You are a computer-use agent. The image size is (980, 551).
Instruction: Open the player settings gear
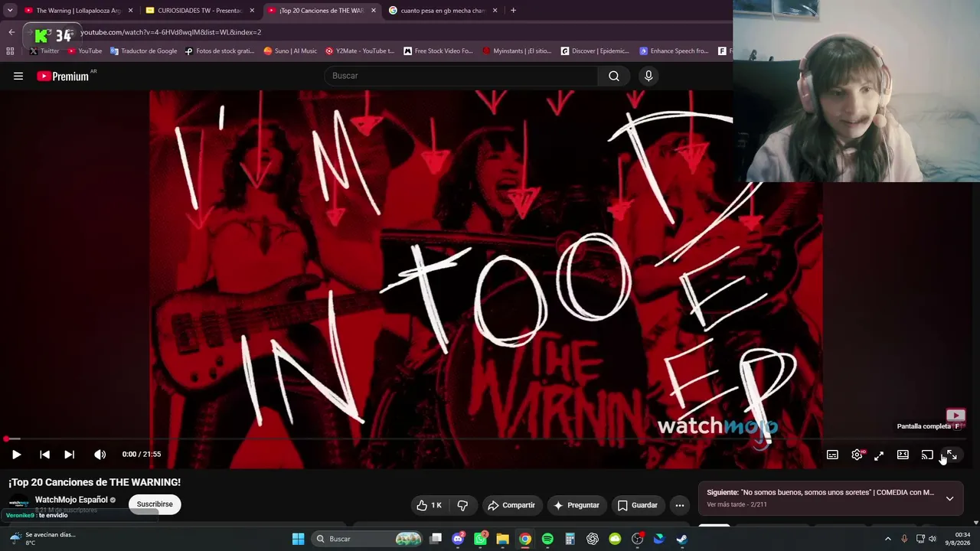(x=857, y=455)
